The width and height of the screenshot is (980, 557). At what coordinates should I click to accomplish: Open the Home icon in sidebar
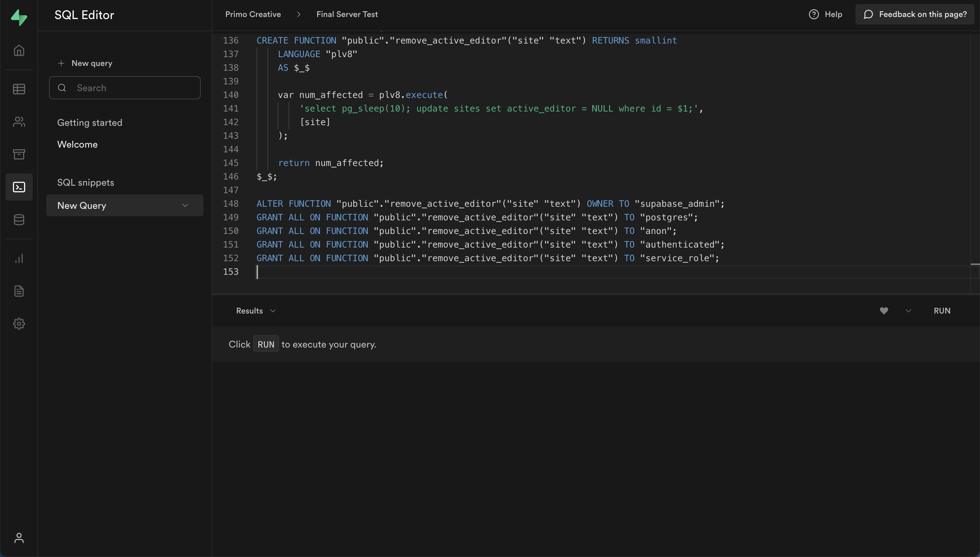tap(19, 50)
